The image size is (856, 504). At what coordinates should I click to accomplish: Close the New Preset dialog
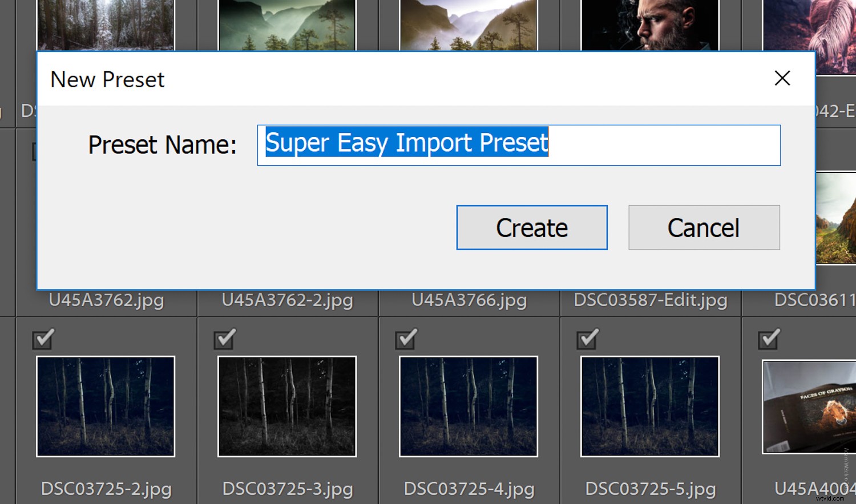tap(782, 79)
